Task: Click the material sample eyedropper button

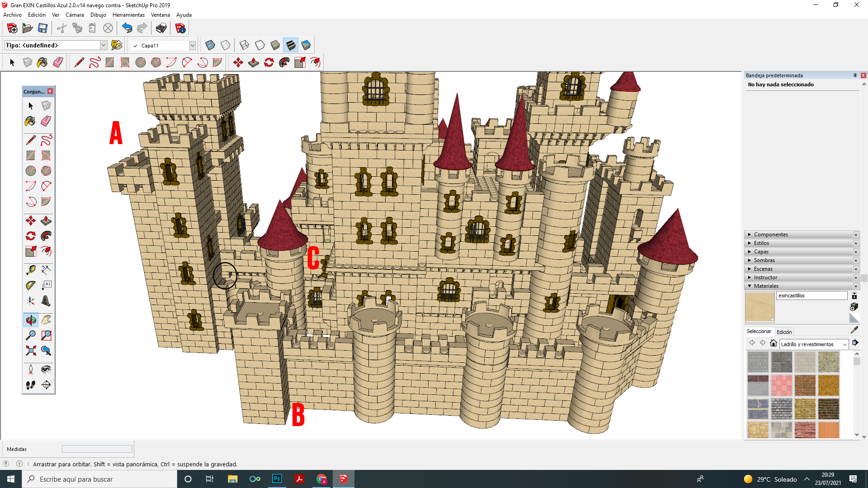Action: point(854,330)
